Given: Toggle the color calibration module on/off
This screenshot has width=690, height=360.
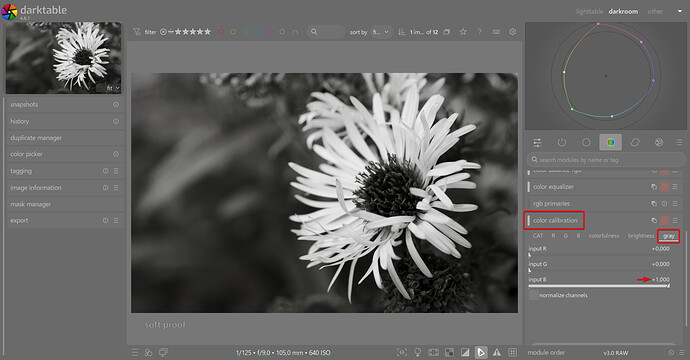Looking at the screenshot, I should pyautogui.click(x=664, y=220).
